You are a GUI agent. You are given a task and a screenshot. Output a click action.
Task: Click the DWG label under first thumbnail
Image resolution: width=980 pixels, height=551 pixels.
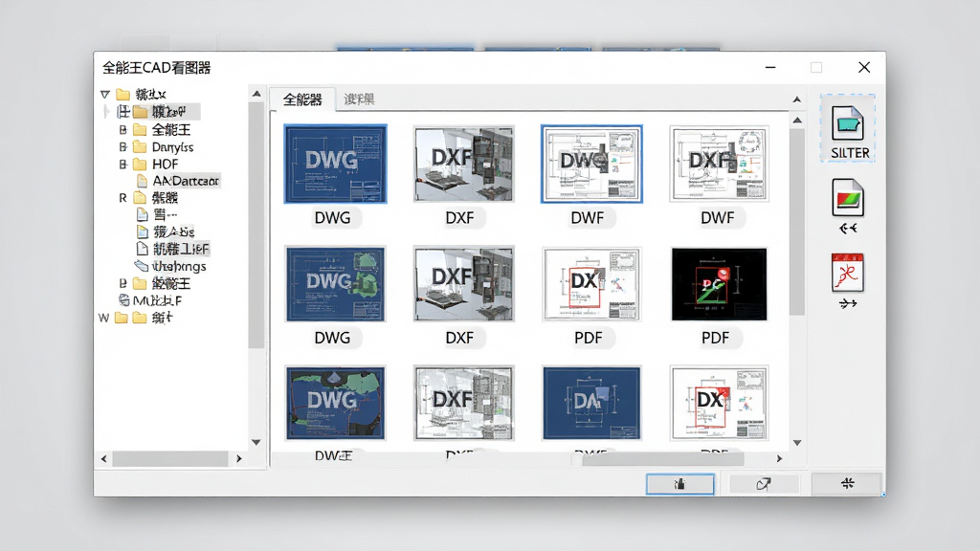tap(332, 217)
